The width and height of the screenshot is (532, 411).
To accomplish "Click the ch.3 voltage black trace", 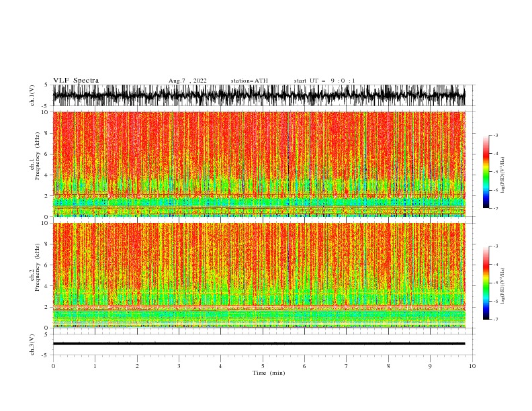I will tap(259, 344).
